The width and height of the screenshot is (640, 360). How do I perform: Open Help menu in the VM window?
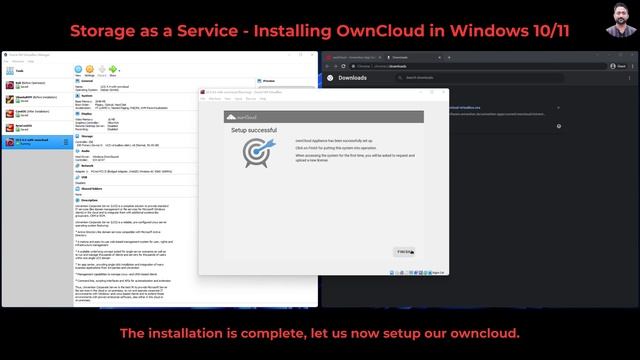pos(263,99)
